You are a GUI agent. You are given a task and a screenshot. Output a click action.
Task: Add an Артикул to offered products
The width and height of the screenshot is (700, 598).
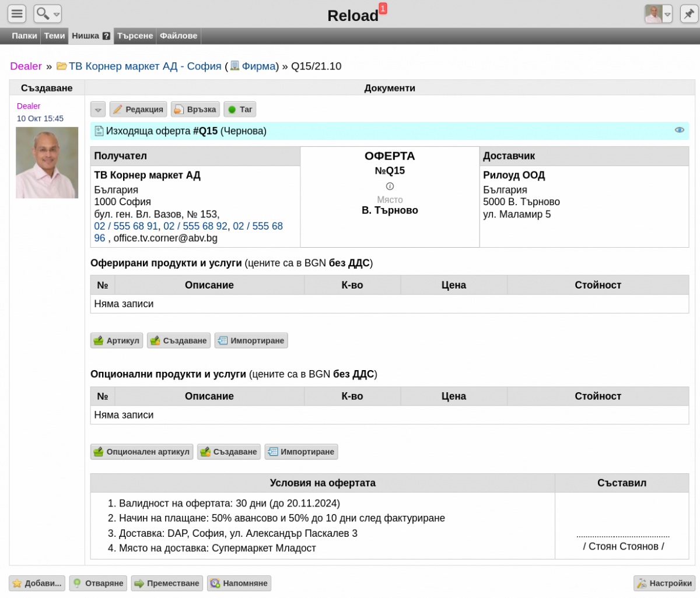coord(117,340)
